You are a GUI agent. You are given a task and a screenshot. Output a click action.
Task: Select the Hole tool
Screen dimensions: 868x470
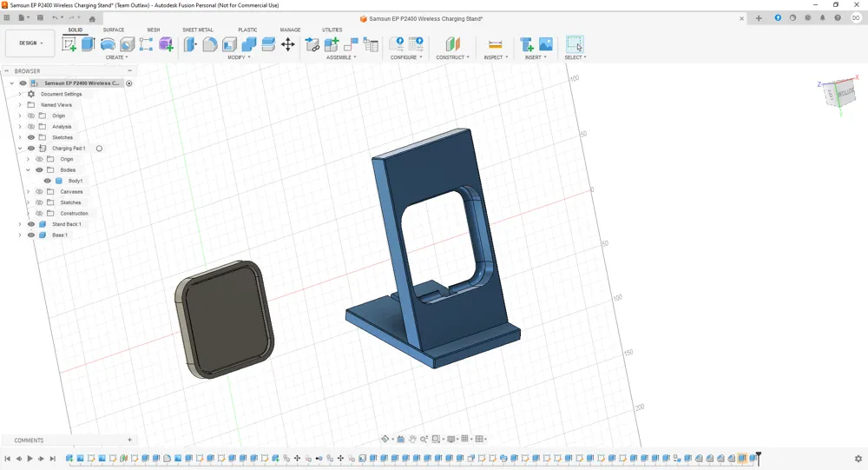coord(128,44)
